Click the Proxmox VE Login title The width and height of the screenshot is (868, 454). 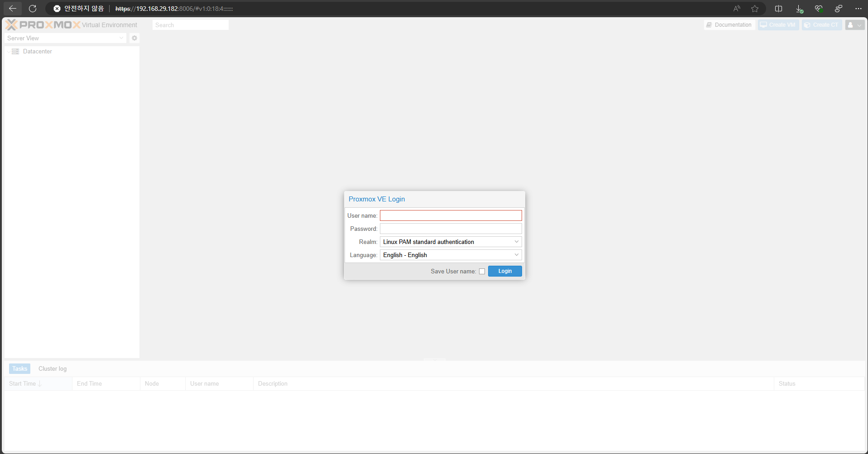click(x=377, y=199)
